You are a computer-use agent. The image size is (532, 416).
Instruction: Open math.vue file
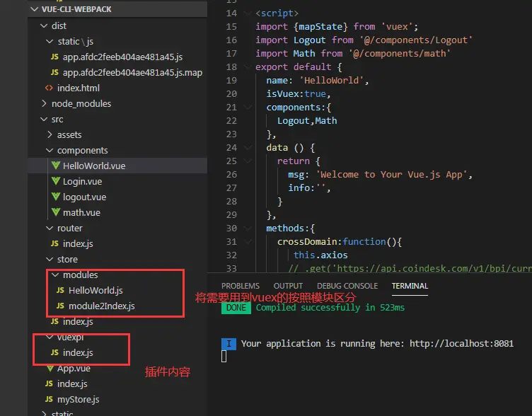pos(81,213)
